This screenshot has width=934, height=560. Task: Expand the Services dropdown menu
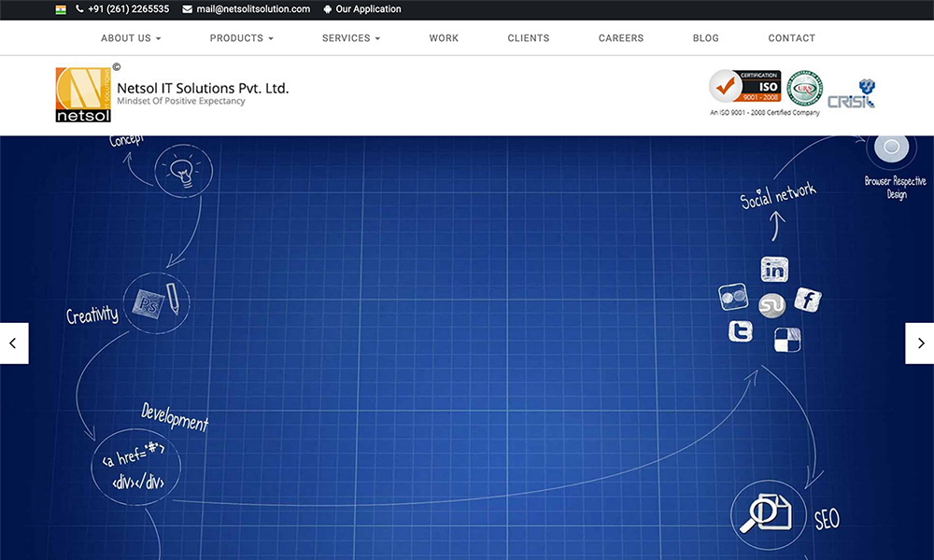point(351,38)
